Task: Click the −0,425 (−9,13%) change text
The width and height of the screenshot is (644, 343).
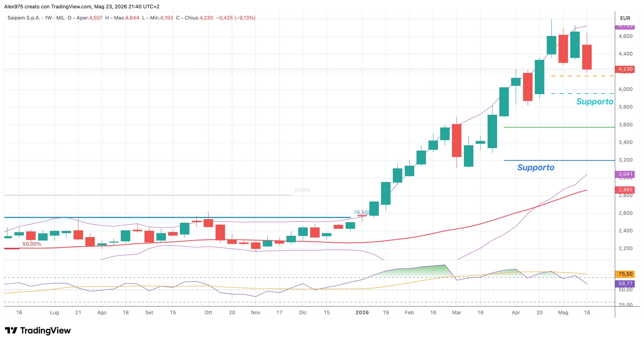Action: point(236,18)
